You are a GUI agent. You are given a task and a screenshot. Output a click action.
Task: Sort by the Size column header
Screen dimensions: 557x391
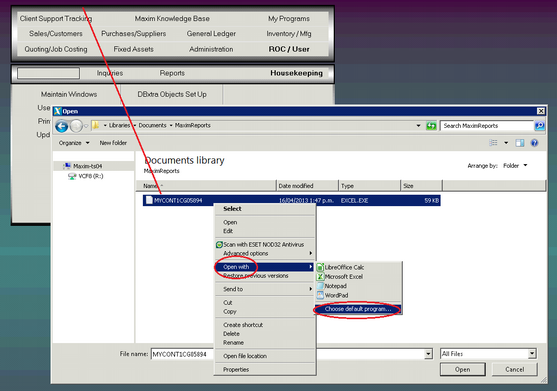pyautogui.click(x=422, y=186)
